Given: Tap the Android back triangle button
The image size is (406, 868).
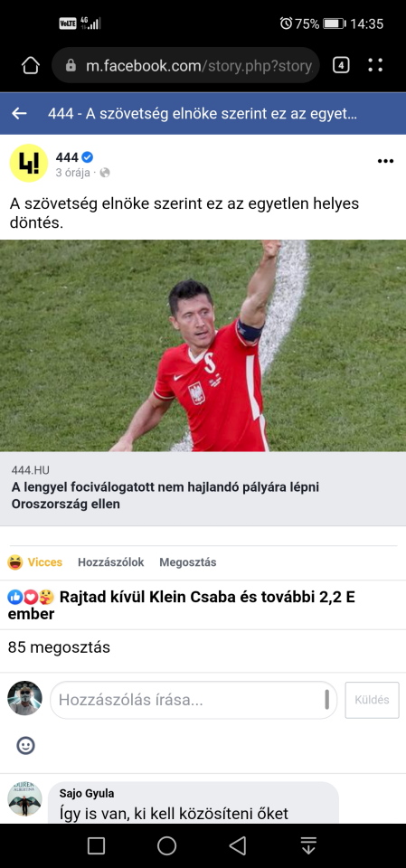Looking at the screenshot, I should (238, 845).
